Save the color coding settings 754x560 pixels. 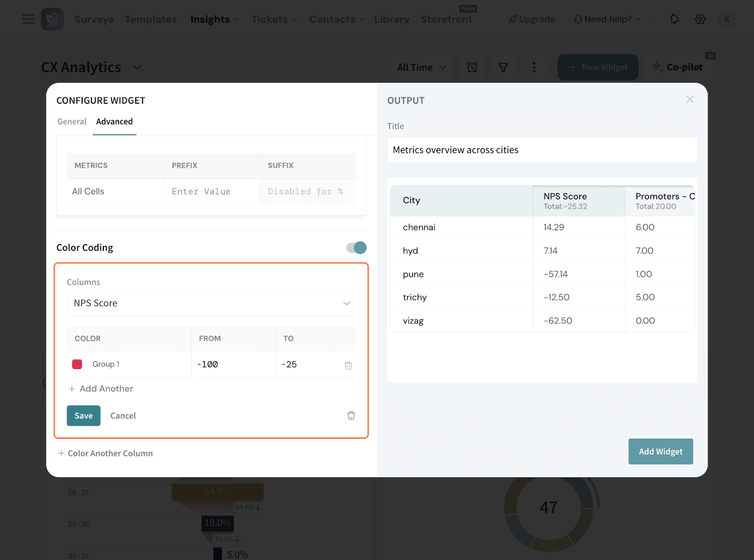(x=83, y=416)
